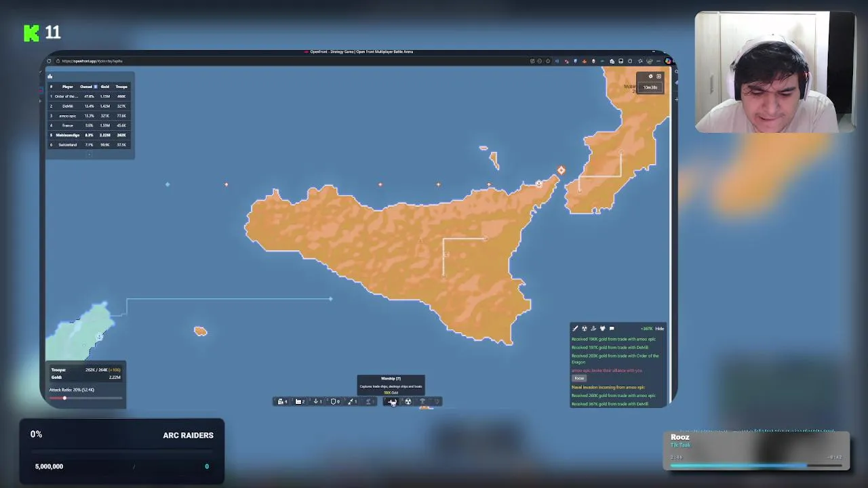Viewport: 868px width, 488px height.
Task: Reload the browser page
Action: [49, 61]
